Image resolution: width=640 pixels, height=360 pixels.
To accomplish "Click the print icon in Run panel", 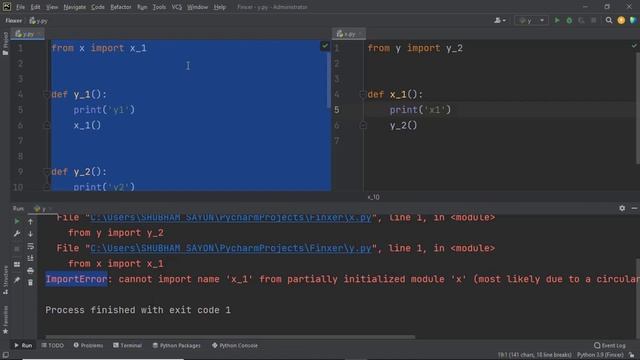I will 30,270.
